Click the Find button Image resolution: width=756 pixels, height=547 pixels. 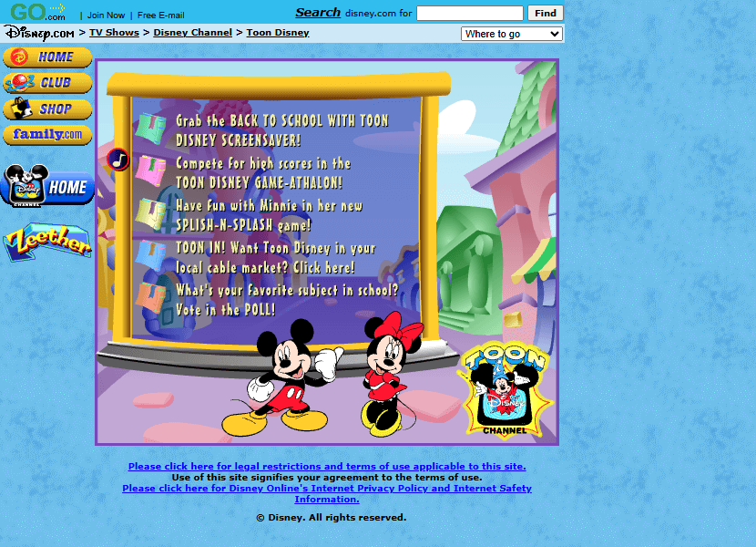[x=546, y=13]
